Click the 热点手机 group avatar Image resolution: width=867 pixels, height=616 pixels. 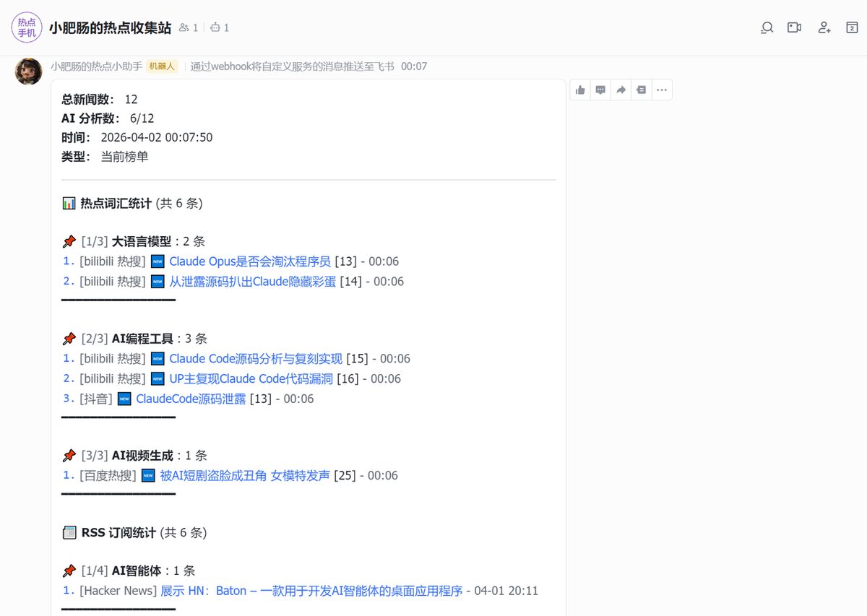point(27,27)
